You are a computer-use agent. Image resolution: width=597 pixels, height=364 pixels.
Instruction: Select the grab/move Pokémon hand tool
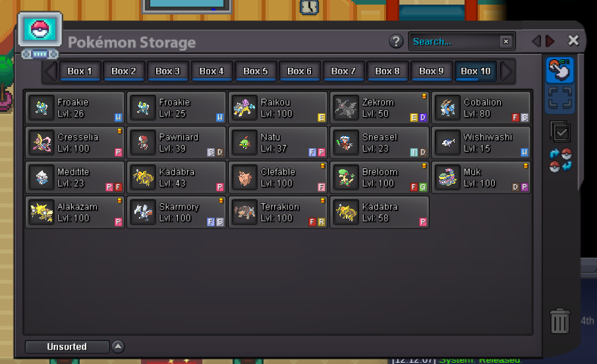[x=559, y=70]
